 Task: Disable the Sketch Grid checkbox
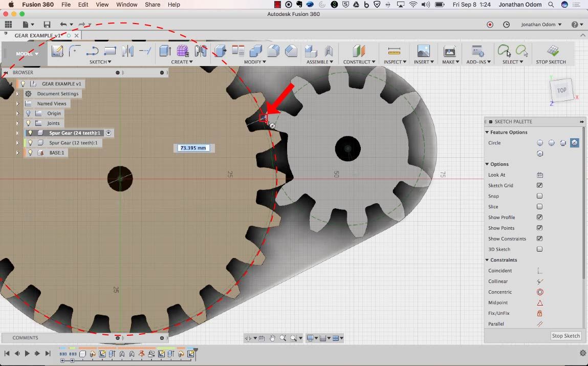tap(539, 186)
